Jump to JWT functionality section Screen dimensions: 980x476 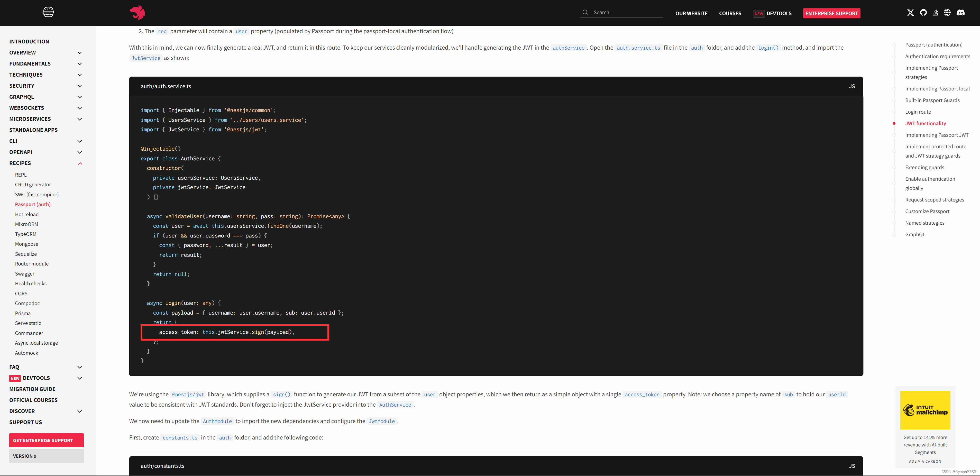[x=926, y=123]
